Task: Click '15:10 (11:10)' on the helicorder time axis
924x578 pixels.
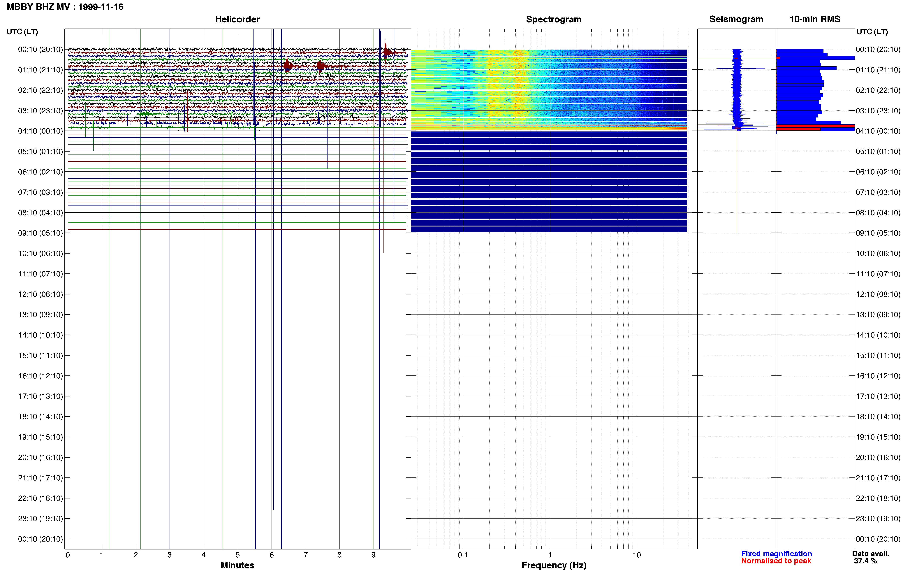Action: tap(41, 356)
